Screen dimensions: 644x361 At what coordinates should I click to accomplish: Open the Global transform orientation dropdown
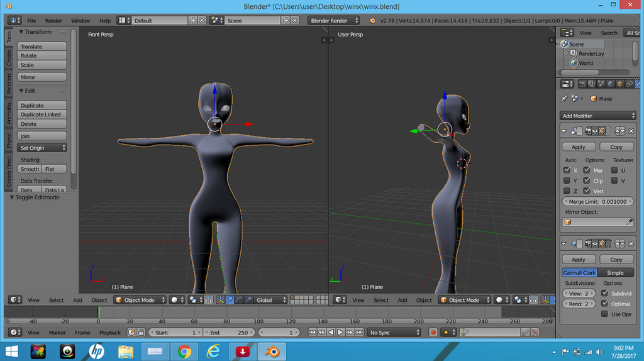click(271, 300)
